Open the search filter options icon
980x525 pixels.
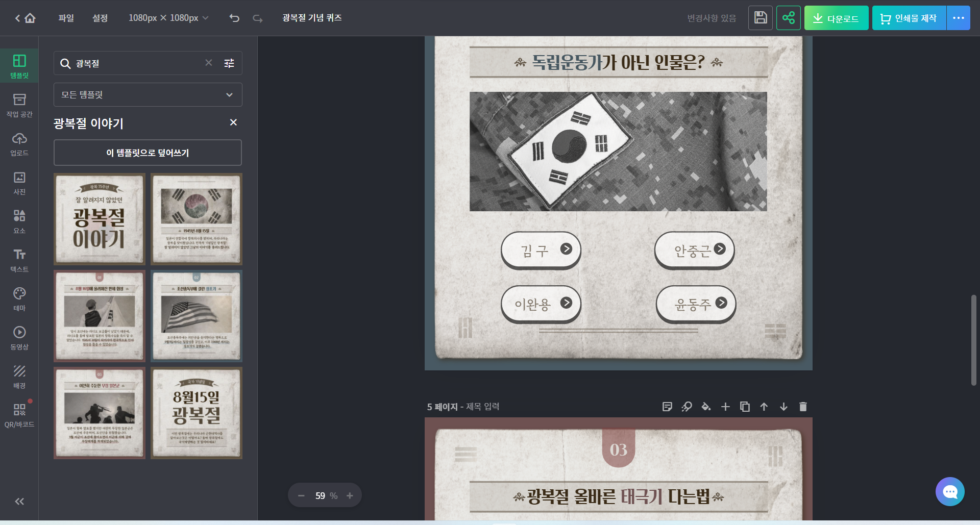tap(229, 63)
